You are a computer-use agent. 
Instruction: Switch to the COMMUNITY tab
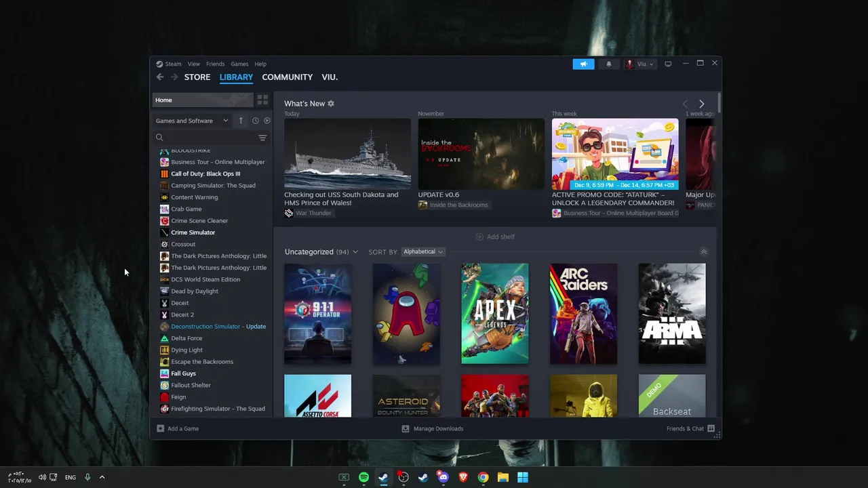[x=288, y=77]
